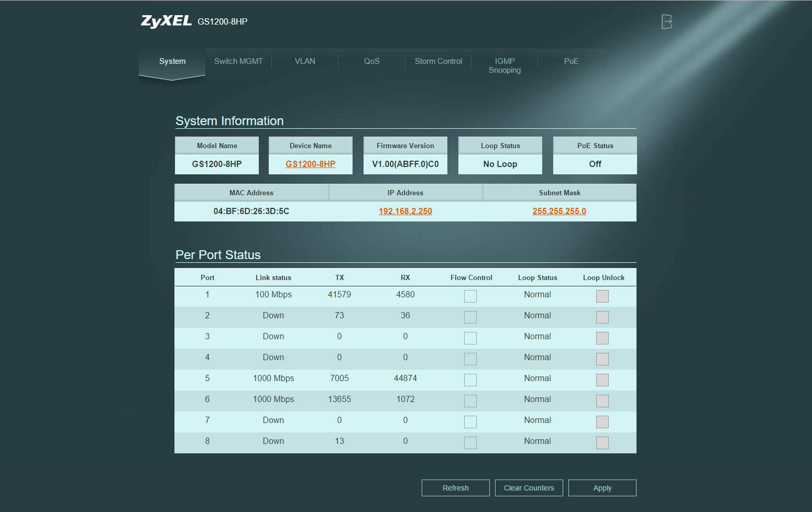This screenshot has width=812, height=512.
Task: Switch to the Switch MGMT tab
Action: (x=238, y=61)
